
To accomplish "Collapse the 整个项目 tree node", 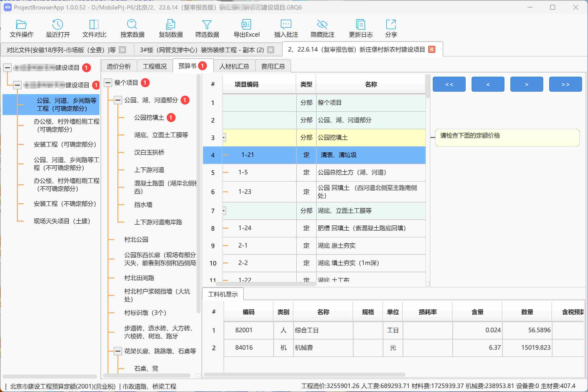I will click(108, 82).
